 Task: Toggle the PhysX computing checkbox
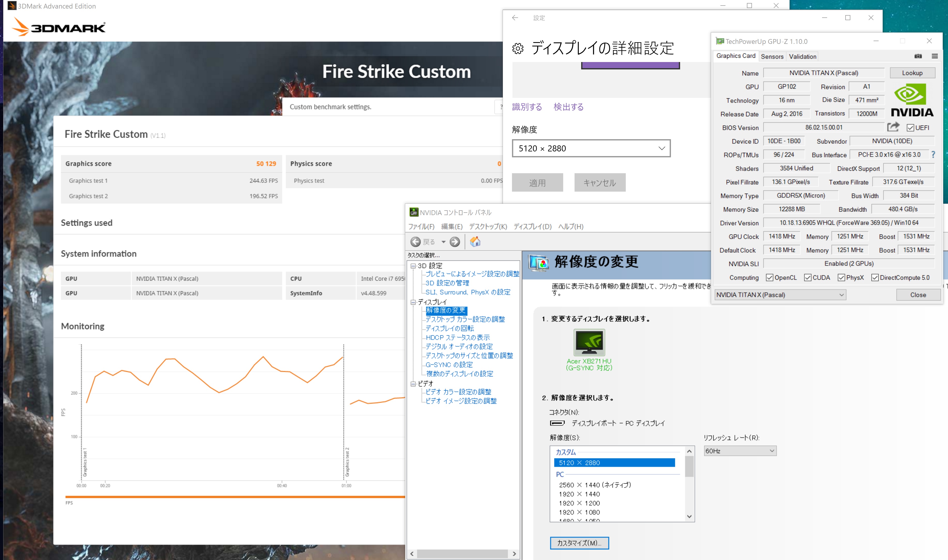click(x=841, y=278)
